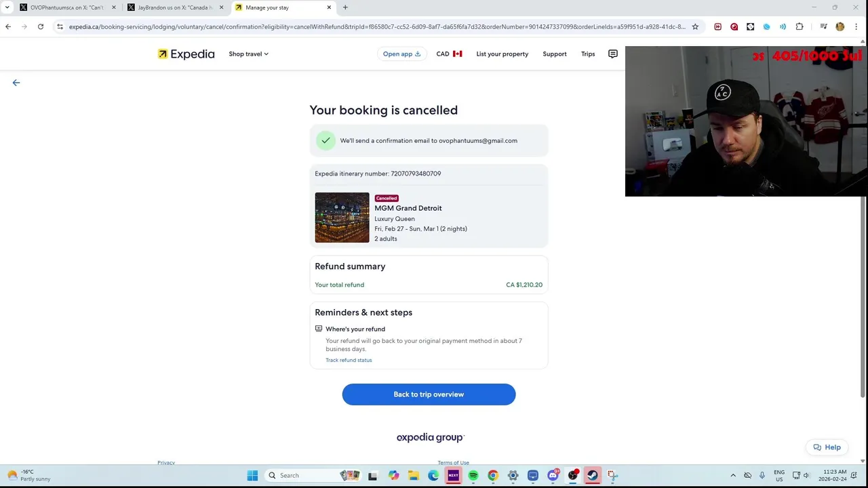Close the Manage your stay tab

[329, 7]
